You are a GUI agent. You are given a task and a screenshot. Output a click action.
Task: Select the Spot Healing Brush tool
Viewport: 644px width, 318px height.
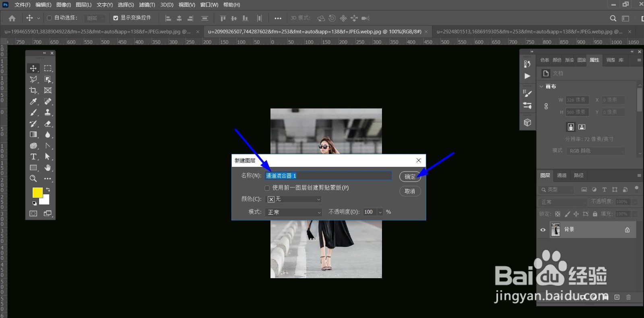pyautogui.click(x=48, y=101)
